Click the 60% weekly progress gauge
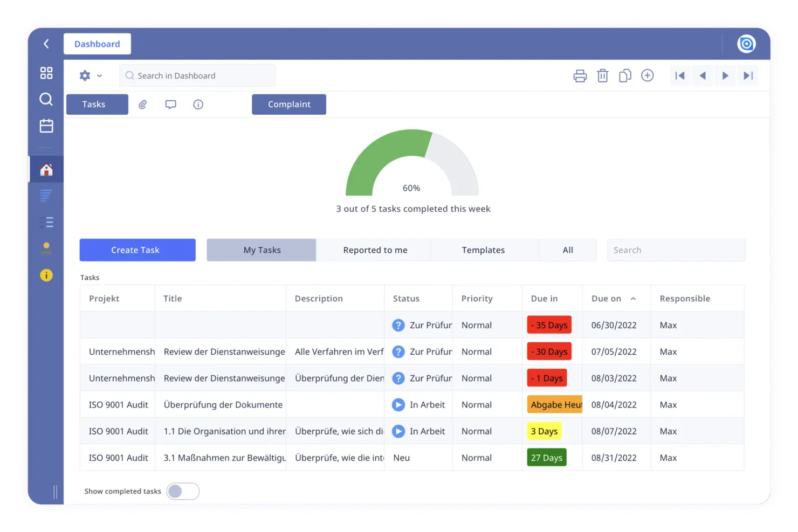 tap(412, 163)
